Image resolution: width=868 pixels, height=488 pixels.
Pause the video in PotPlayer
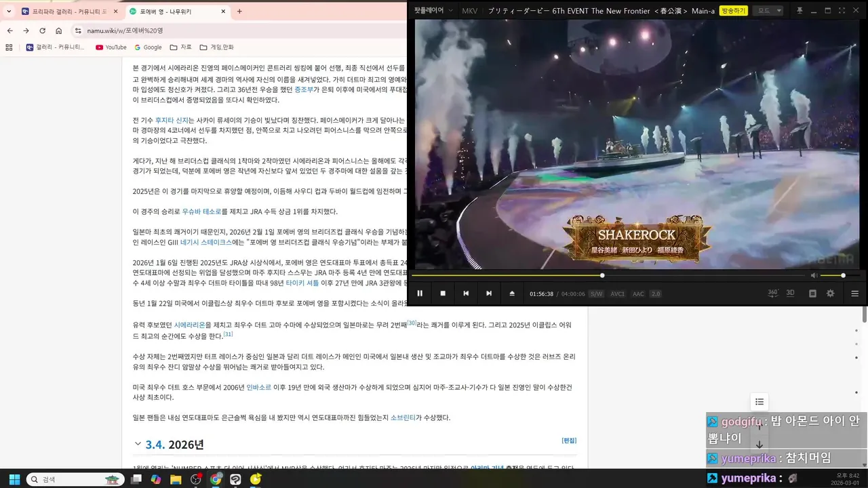pyautogui.click(x=420, y=293)
